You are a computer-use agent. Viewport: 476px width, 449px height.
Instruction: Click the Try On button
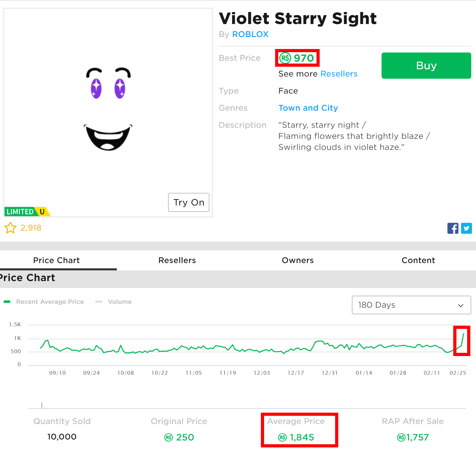click(189, 202)
